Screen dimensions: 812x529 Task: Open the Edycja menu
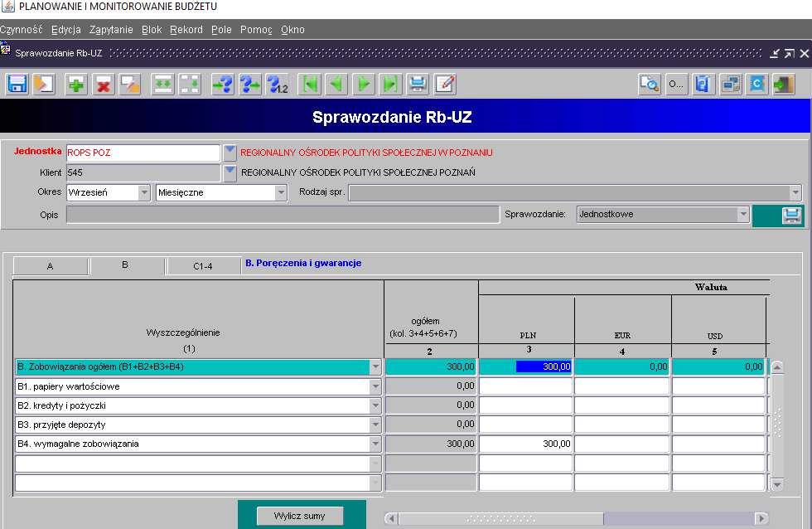point(66,30)
